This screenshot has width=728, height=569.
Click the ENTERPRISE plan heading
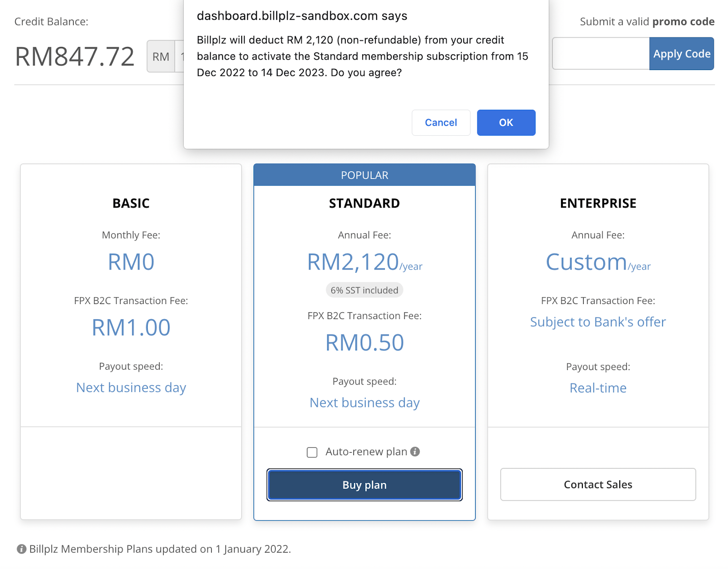(x=598, y=203)
